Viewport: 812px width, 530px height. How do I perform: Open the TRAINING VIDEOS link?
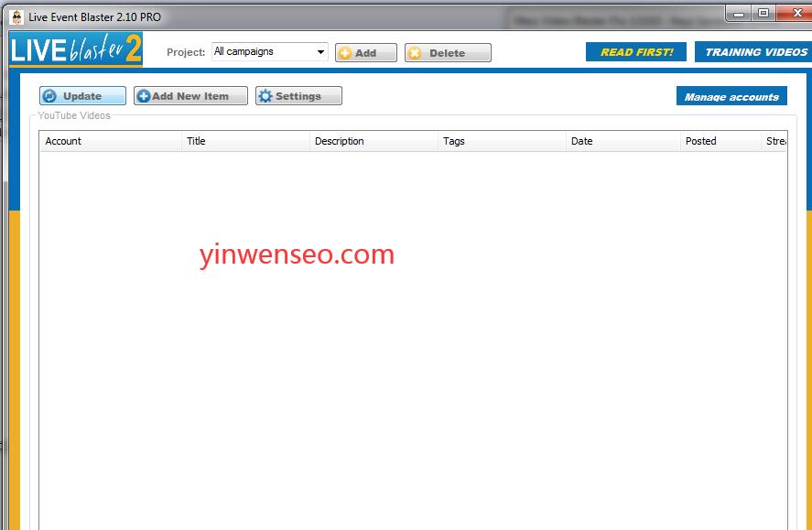(x=754, y=52)
